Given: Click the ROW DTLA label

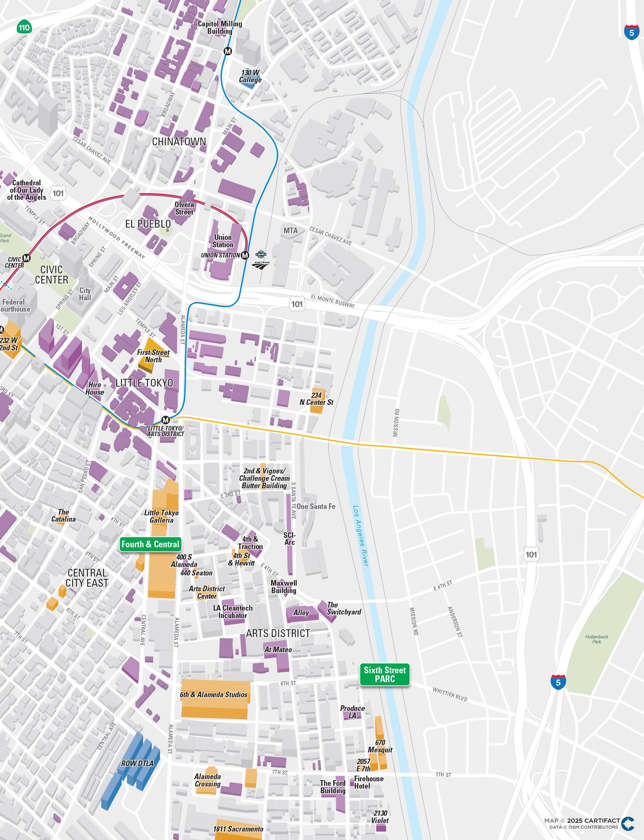Looking at the screenshot, I should tap(137, 764).
